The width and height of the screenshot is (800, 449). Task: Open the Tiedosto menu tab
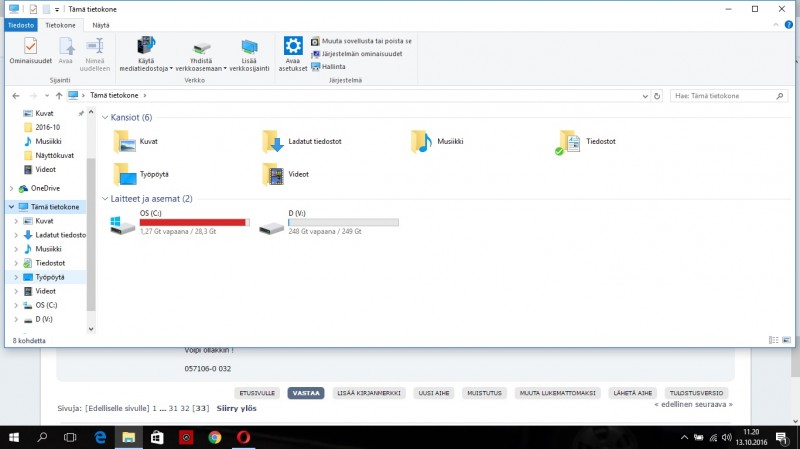[21, 24]
